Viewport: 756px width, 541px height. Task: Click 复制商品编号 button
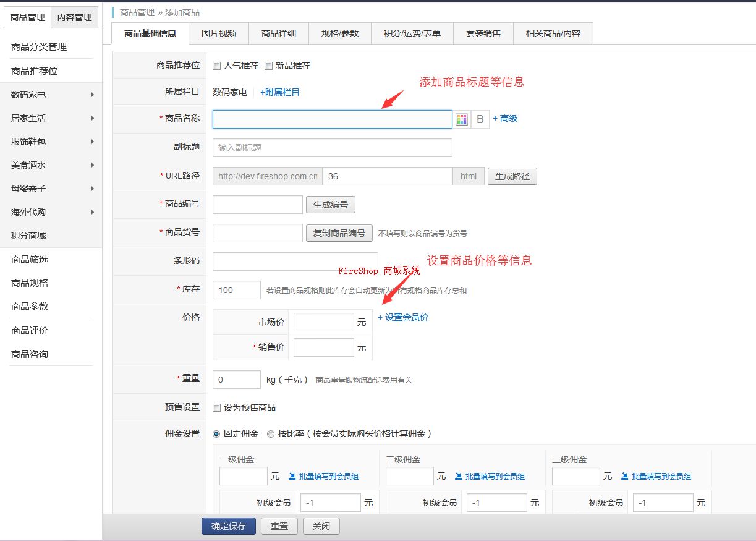coord(339,233)
